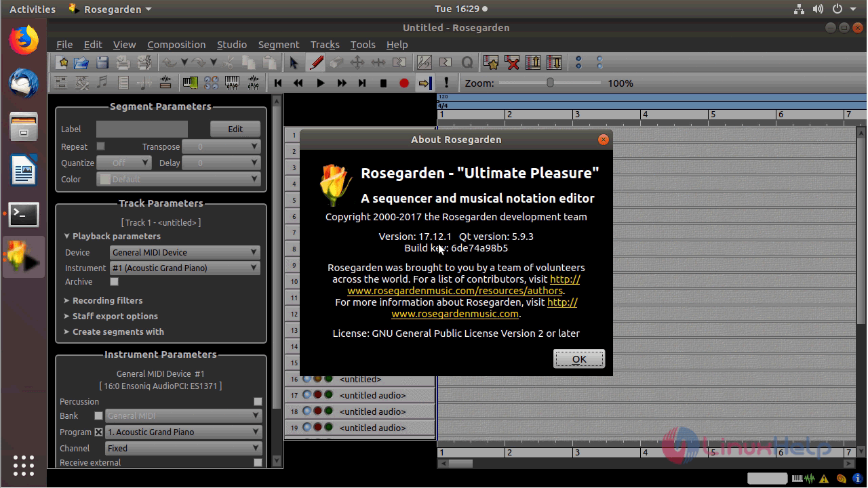Click the Save floppy disk icon
868x488 pixels.
point(102,62)
